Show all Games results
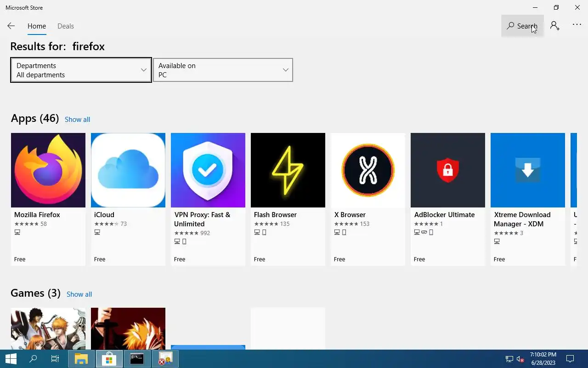Screen dimensions: 588x368 [79, 294]
